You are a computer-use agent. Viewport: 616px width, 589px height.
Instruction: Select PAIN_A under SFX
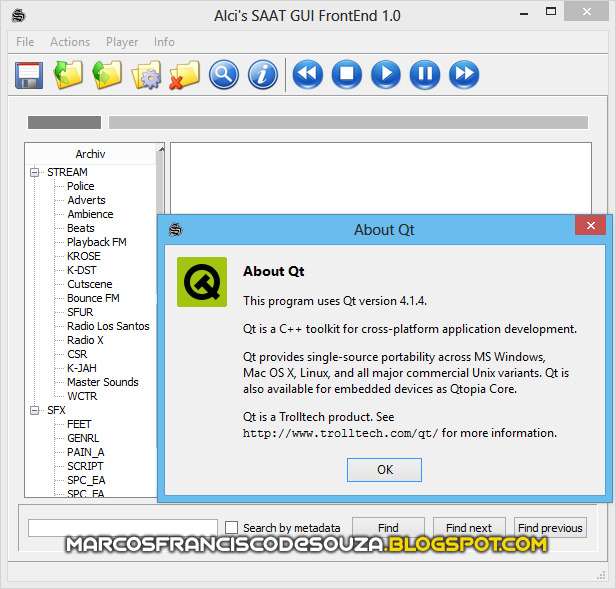pyautogui.click(x=86, y=452)
